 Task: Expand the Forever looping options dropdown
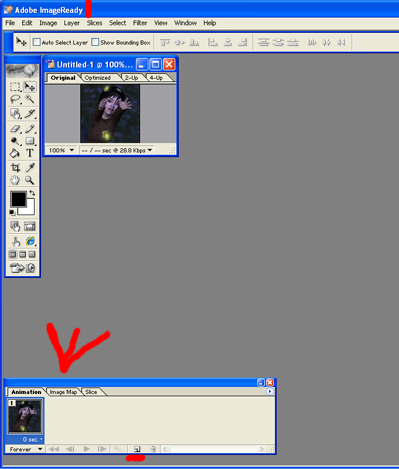coord(26,449)
